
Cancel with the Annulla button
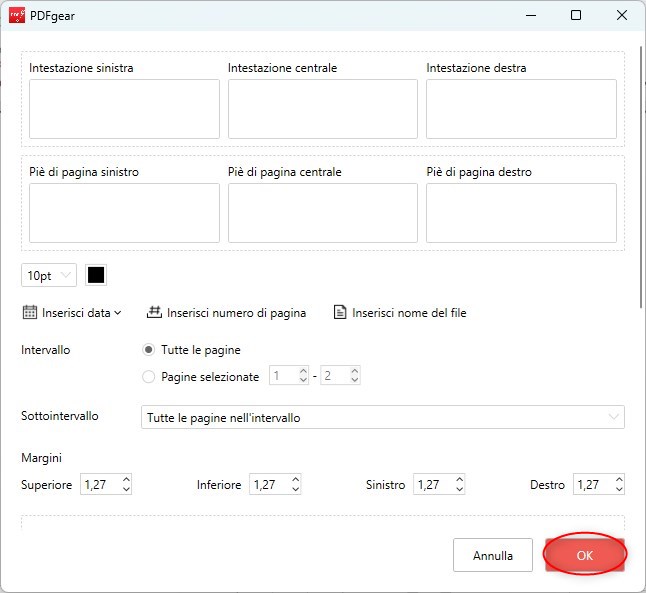493,555
